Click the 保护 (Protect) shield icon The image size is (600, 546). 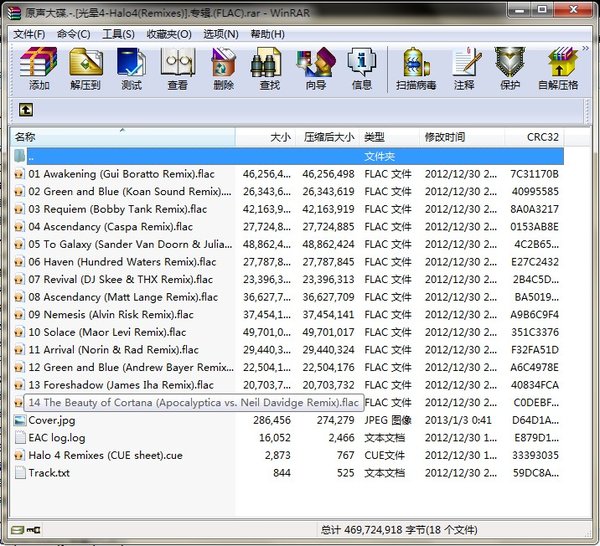(x=510, y=68)
